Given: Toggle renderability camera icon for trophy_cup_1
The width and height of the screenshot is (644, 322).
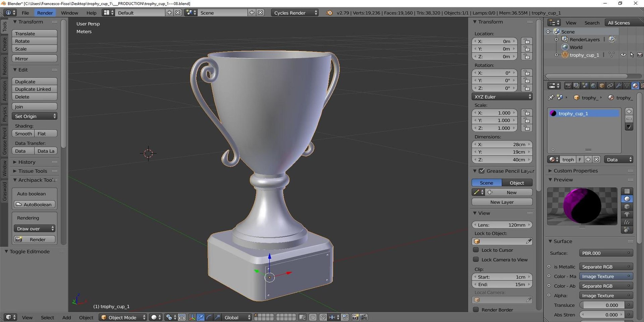Looking at the screenshot, I should coord(640,55).
